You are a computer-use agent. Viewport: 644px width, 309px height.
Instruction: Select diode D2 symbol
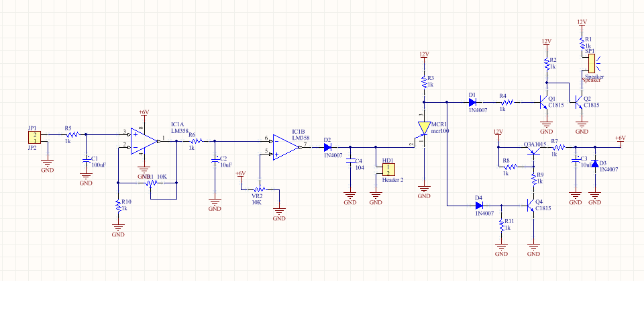click(x=328, y=147)
